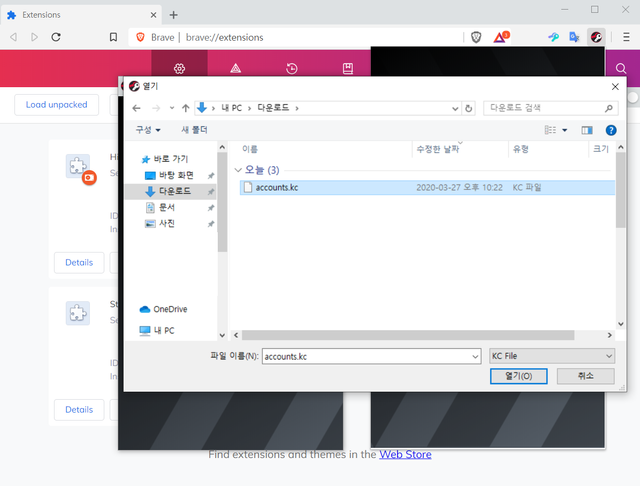Click the 취소 cancel button
This screenshot has height=486, width=640.
(x=585, y=376)
